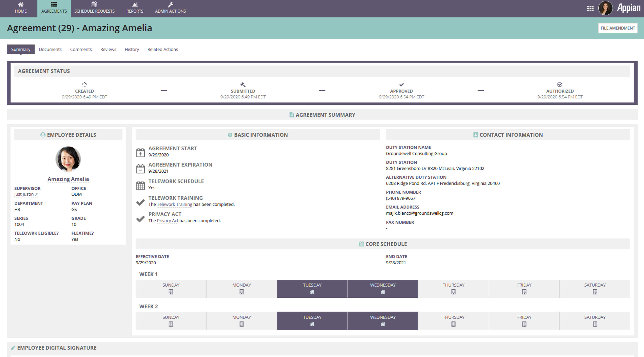644x357 pixels.
Task: Switch to the Comments tab
Action: coord(81,49)
